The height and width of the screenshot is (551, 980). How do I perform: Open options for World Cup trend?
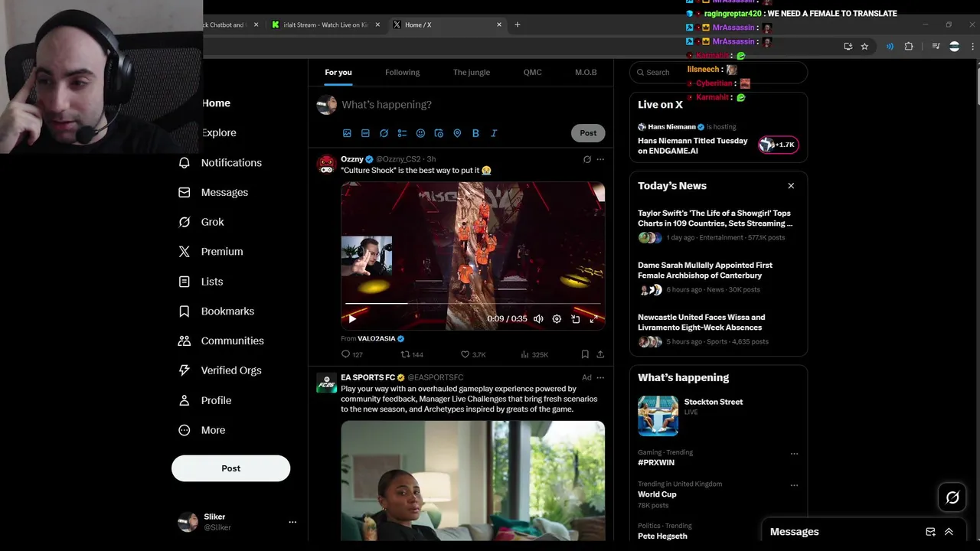pyautogui.click(x=794, y=485)
